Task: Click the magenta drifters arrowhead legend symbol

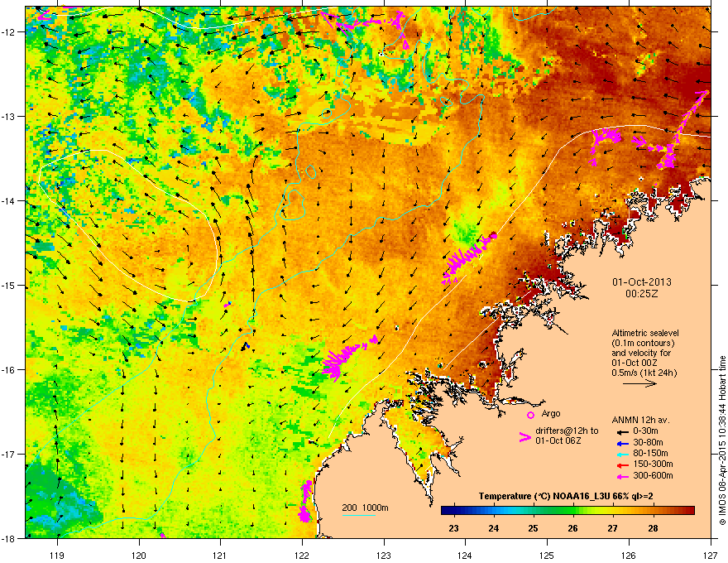Action: tap(524, 438)
